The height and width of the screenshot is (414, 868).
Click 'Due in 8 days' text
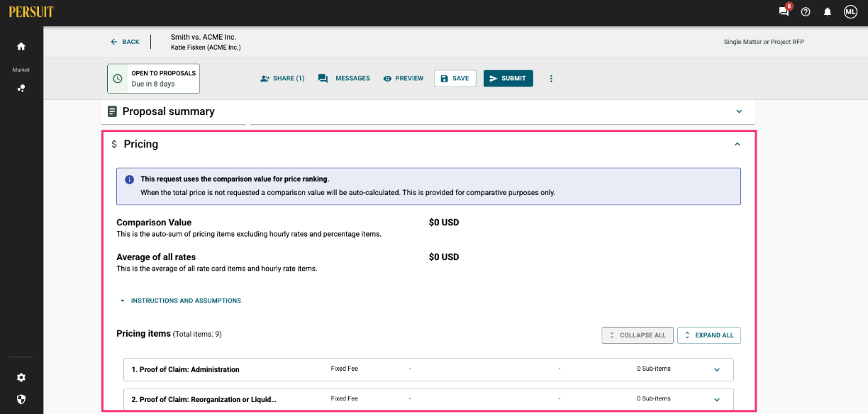[153, 84]
